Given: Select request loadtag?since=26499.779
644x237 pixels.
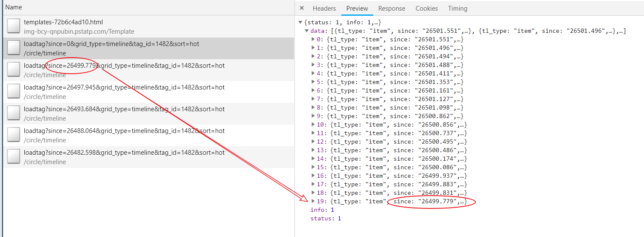Looking at the screenshot, I should click(148, 70).
